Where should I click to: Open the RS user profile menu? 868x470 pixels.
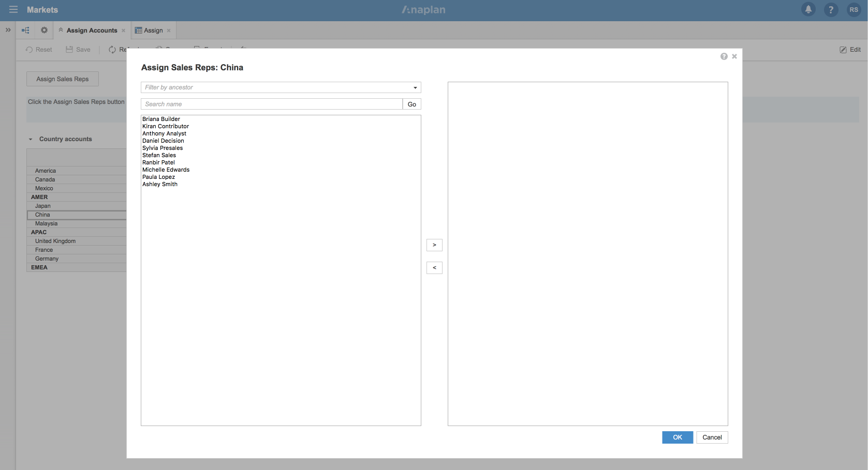point(854,10)
